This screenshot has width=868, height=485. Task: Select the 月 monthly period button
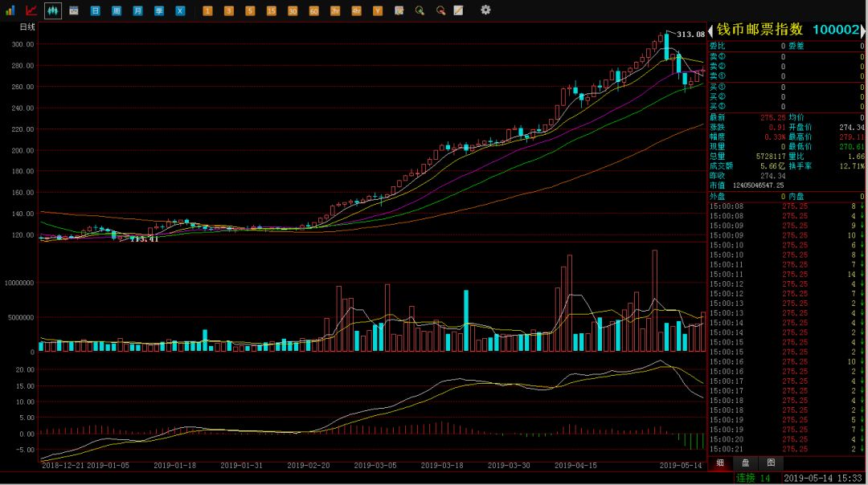coord(137,10)
